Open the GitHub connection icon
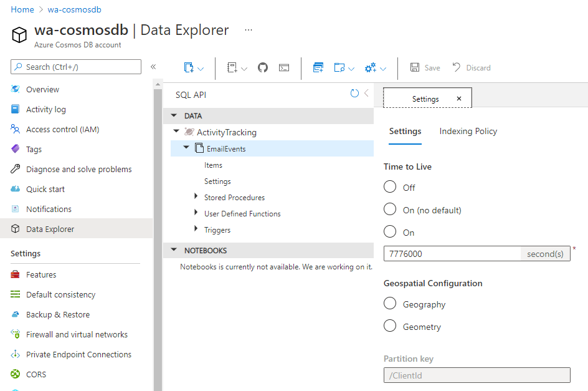588x391 pixels. pyautogui.click(x=262, y=67)
